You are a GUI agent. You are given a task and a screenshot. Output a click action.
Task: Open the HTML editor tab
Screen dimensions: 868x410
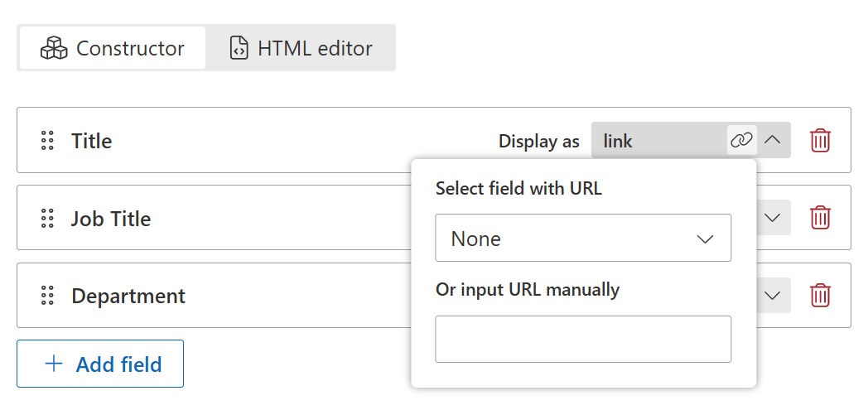[x=300, y=48]
